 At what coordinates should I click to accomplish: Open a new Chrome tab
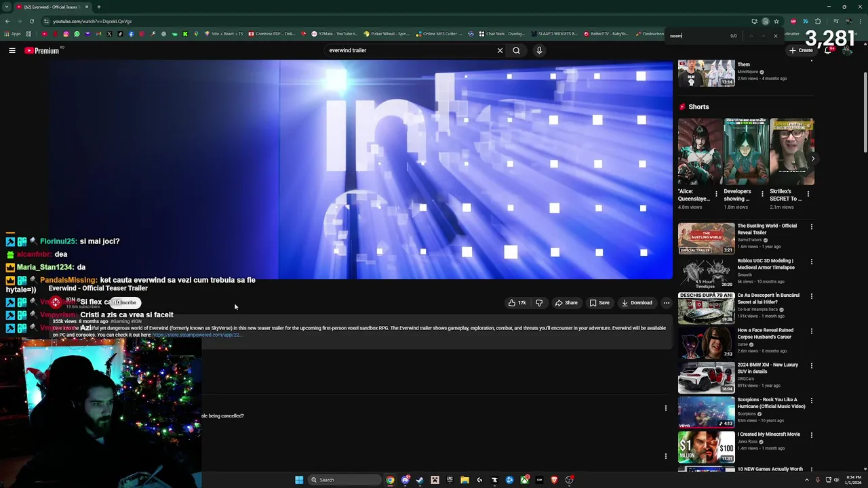point(99,7)
